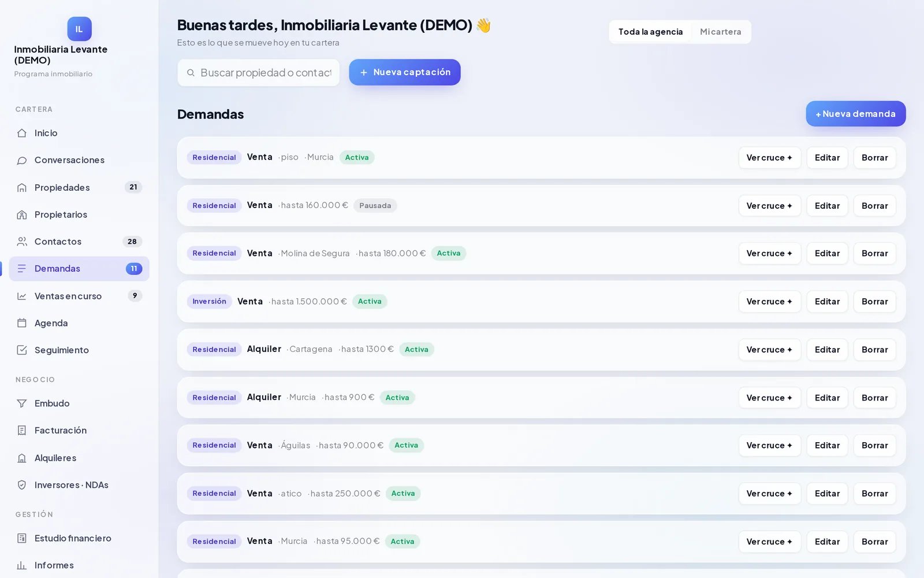Click the Inversores NDAs shield icon

click(22, 485)
